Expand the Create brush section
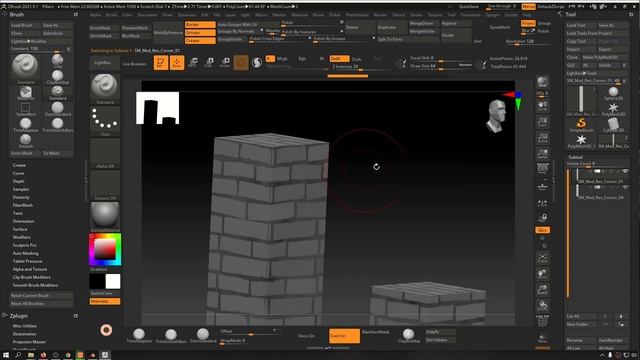640x360 pixels. [19, 165]
